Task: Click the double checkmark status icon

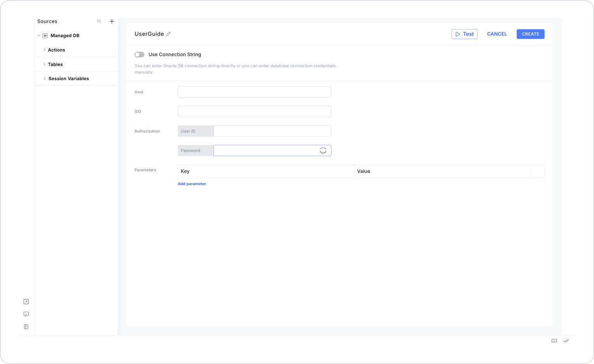Action: point(566,341)
